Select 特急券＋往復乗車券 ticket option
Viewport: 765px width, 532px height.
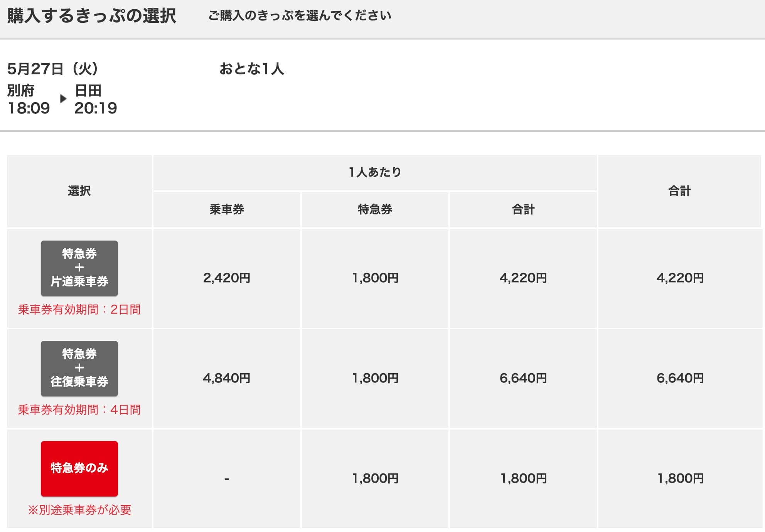[x=79, y=369]
